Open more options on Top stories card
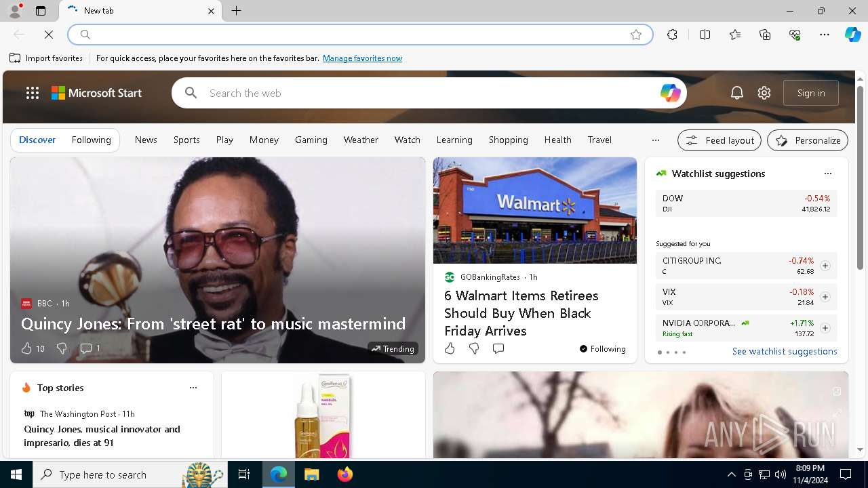This screenshot has height=488, width=868. [x=193, y=388]
